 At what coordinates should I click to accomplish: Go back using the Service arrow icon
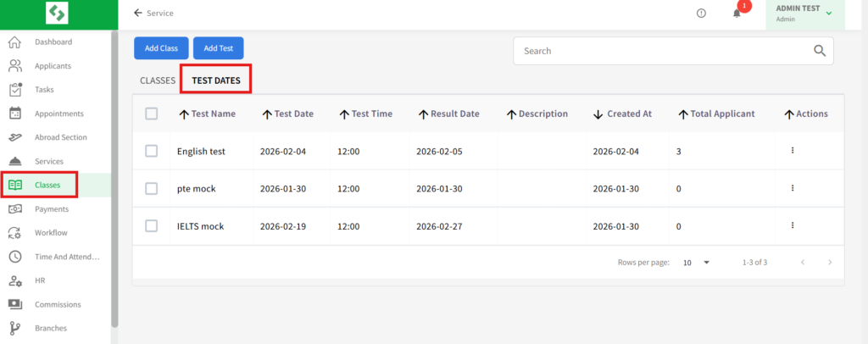point(138,14)
